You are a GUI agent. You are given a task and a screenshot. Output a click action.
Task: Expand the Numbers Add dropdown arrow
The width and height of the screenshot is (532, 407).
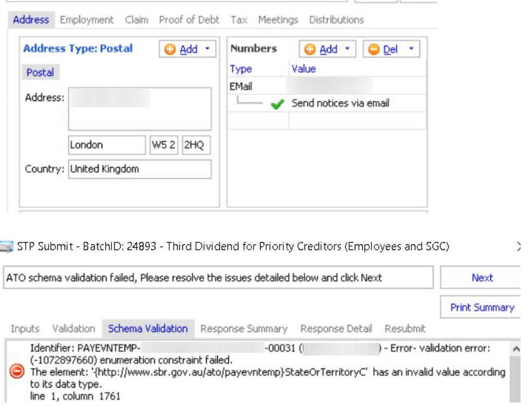click(347, 49)
